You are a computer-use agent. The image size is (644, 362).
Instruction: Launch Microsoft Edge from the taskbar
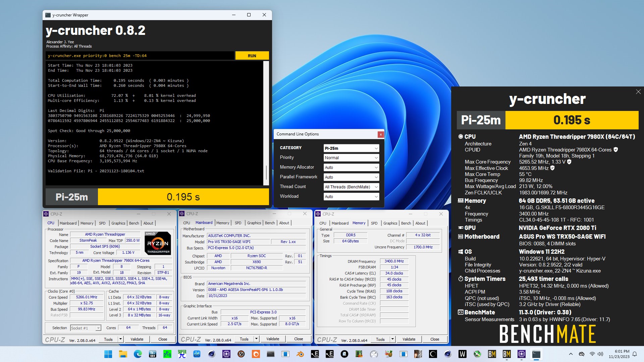(138, 354)
